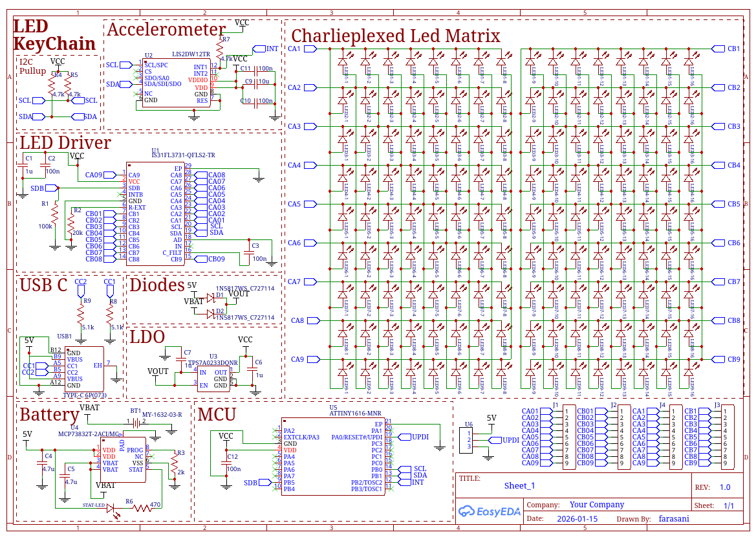Click the no-connect cross on U2 pin CS
Viewport: 756px width, 541px height.
pyautogui.click(x=135, y=71)
